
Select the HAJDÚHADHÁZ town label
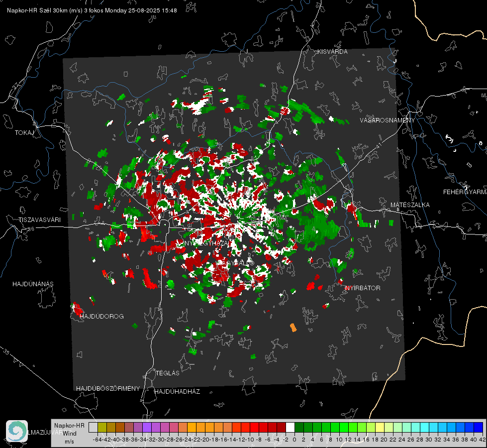coord(177,392)
